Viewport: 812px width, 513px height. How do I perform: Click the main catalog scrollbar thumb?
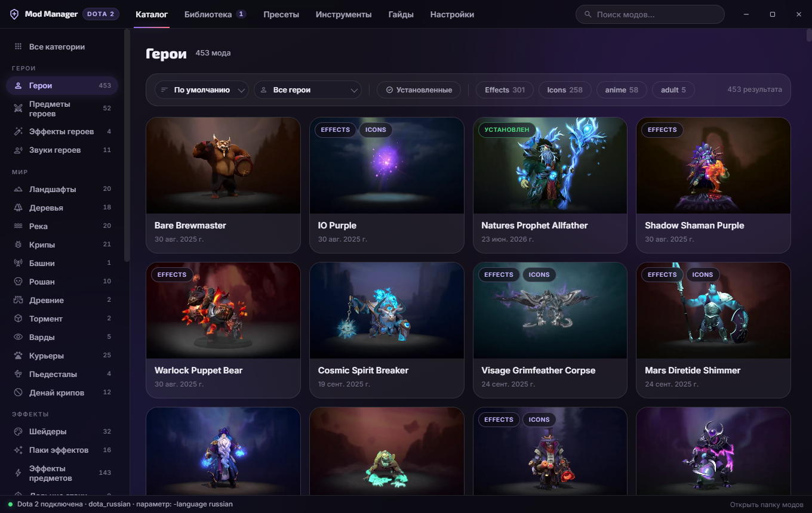(x=809, y=35)
